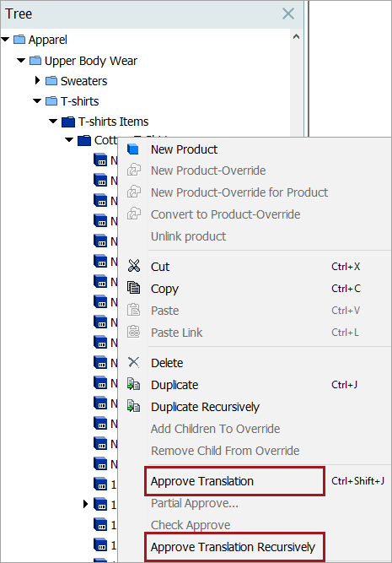Collapse the Upper Body Wear node
The height and width of the screenshot is (563, 392).
[21, 60]
